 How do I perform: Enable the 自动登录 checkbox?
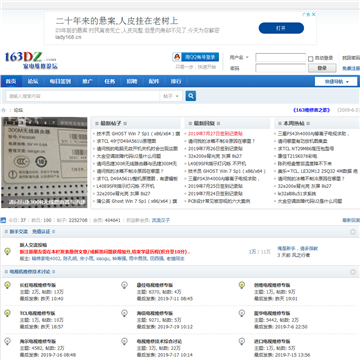[310, 59]
